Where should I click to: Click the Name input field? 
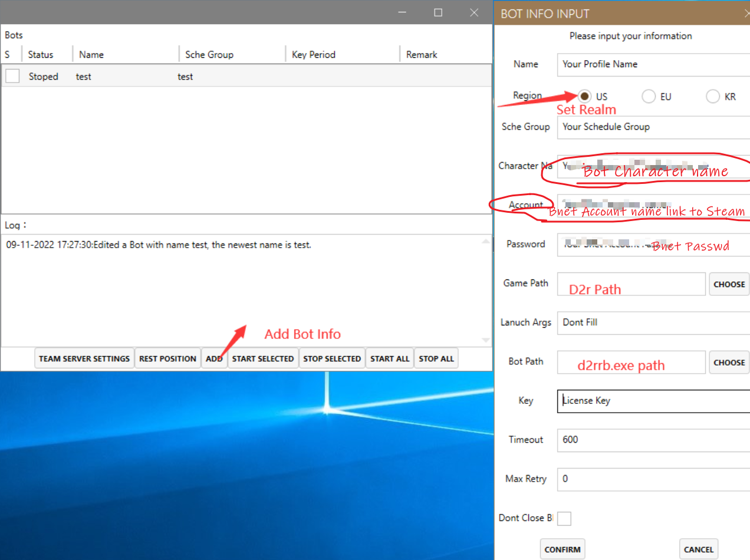[653, 64]
